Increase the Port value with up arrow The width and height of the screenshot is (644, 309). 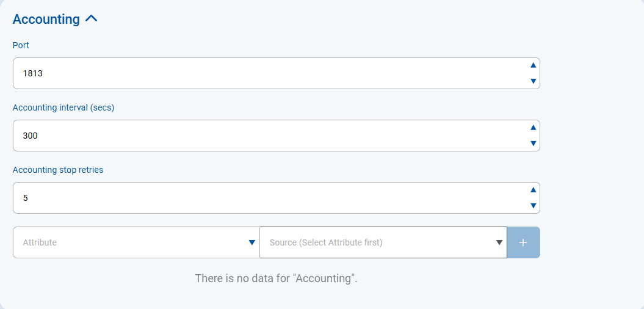click(x=533, y=65)
